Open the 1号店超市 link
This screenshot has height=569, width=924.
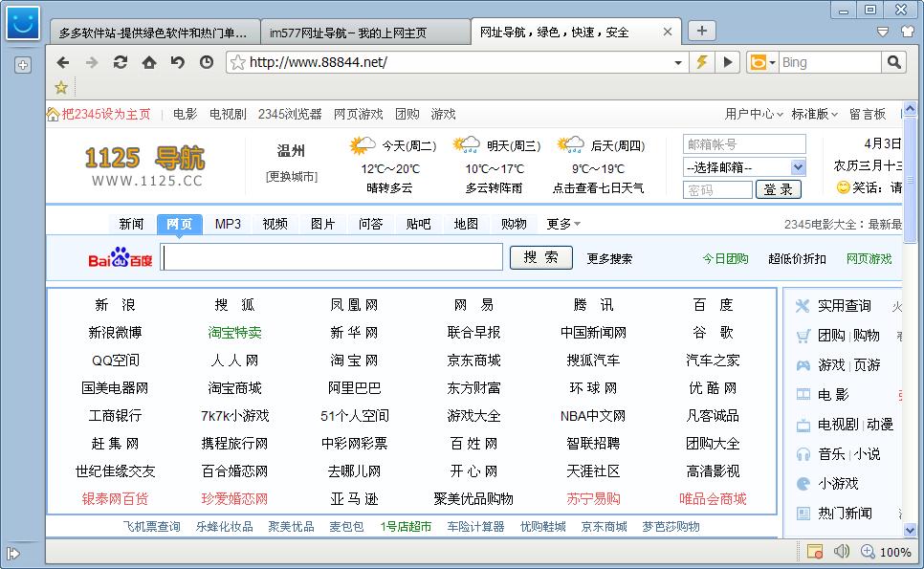[406, 527]
